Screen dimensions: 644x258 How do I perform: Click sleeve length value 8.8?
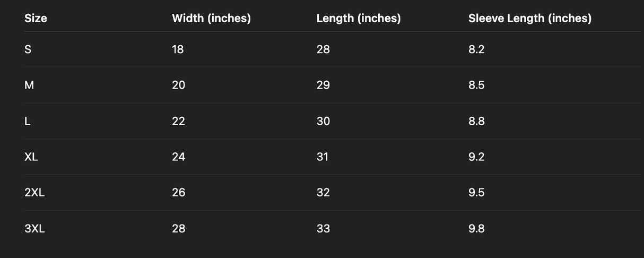[476, 121]
